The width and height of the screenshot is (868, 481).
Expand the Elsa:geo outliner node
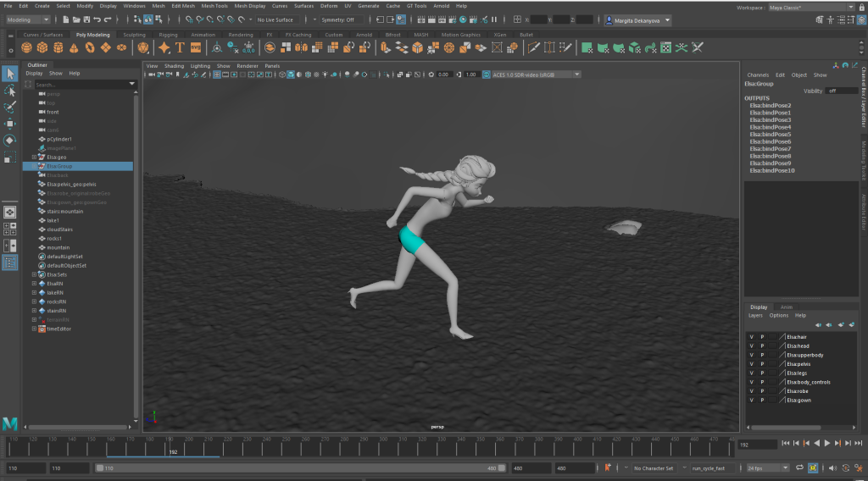pyautogui.click(x=34, y=157)
